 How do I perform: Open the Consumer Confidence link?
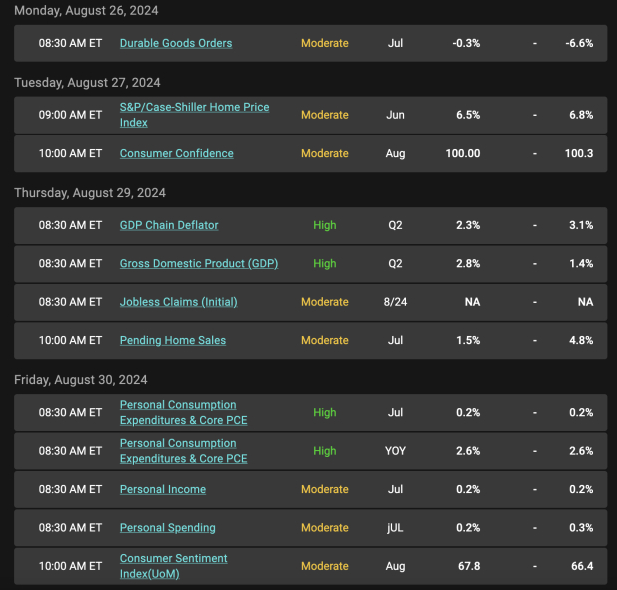[x=177, y=154]
